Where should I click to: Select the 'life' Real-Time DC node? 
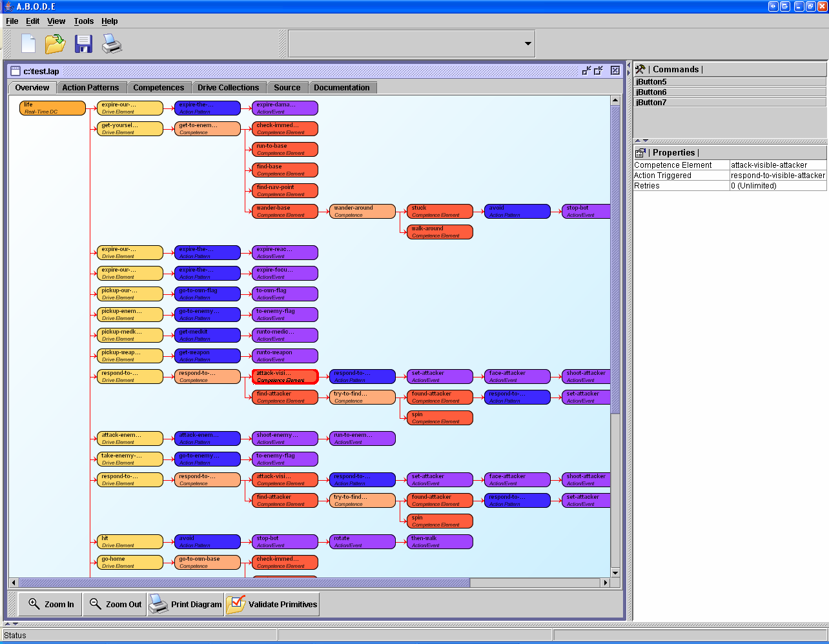pyautogui.click(x=52, y=108)
